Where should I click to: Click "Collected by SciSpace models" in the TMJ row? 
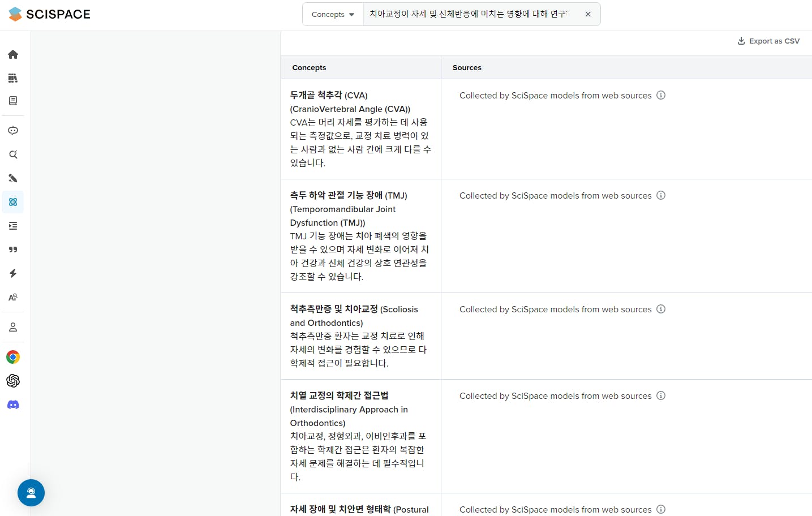tap(555, 196)
